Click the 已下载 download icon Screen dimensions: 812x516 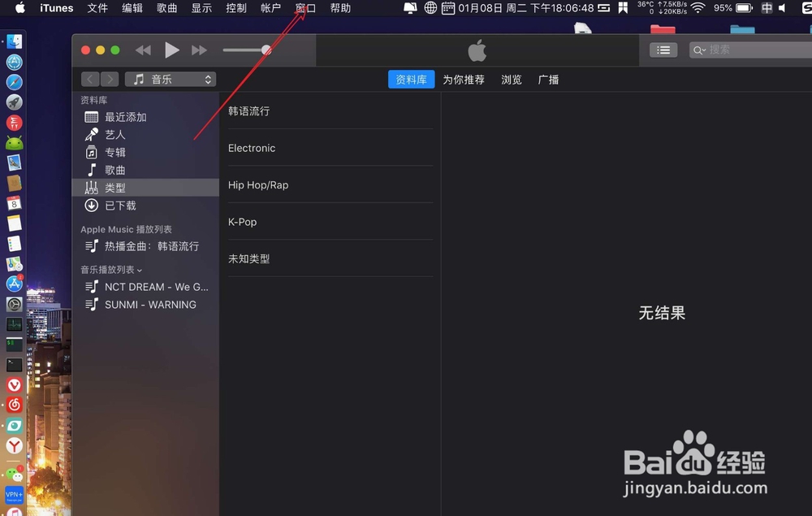click(x=91, y=205)
